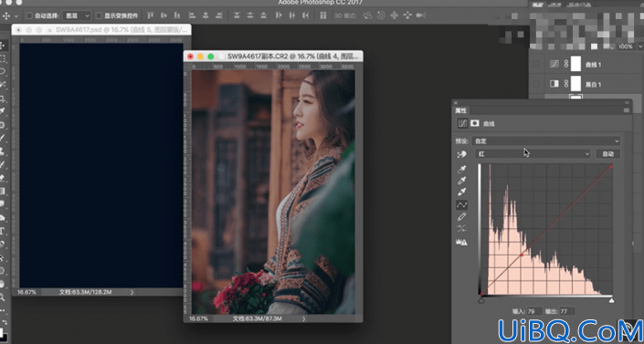Image resolution: width=644 pixels, height=344 pixels.
Task: Pick the gray point eyedropper
Action: [462, 181]
